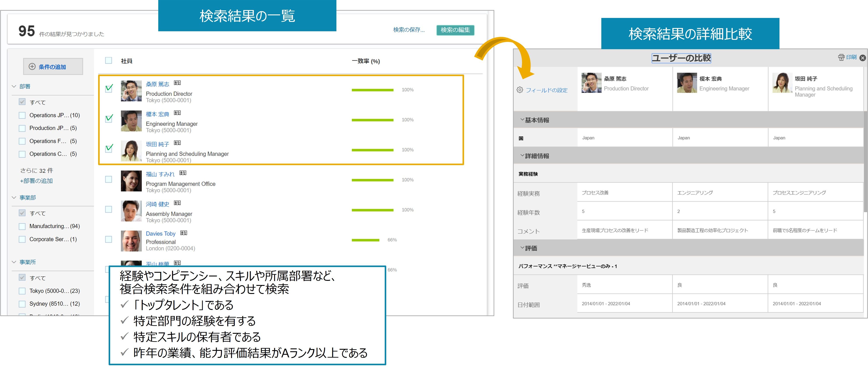
Task: Check the checkbox for 福山 すみれ
Action: click(x=108, y=179)
